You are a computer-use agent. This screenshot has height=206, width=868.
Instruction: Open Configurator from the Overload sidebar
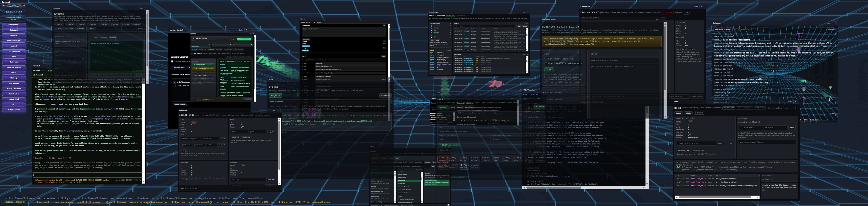[14, 25]
